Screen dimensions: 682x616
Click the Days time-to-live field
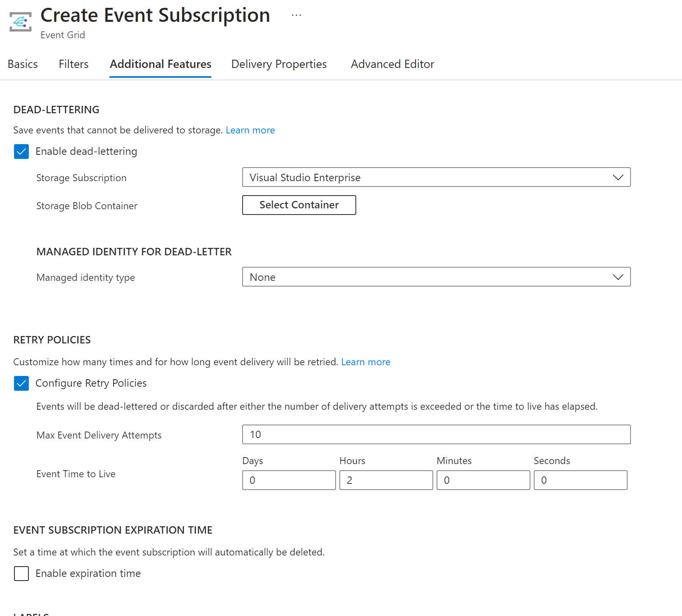tap(289, 481)
